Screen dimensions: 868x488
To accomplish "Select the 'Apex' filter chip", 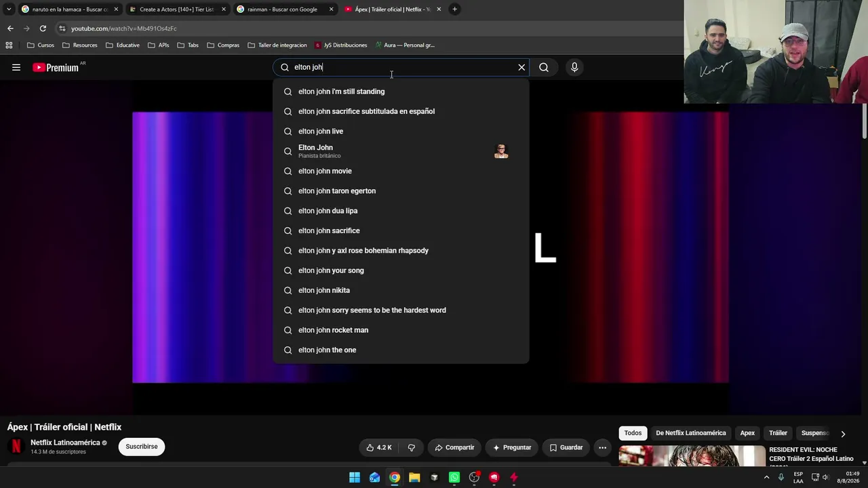I will [747, 433].
